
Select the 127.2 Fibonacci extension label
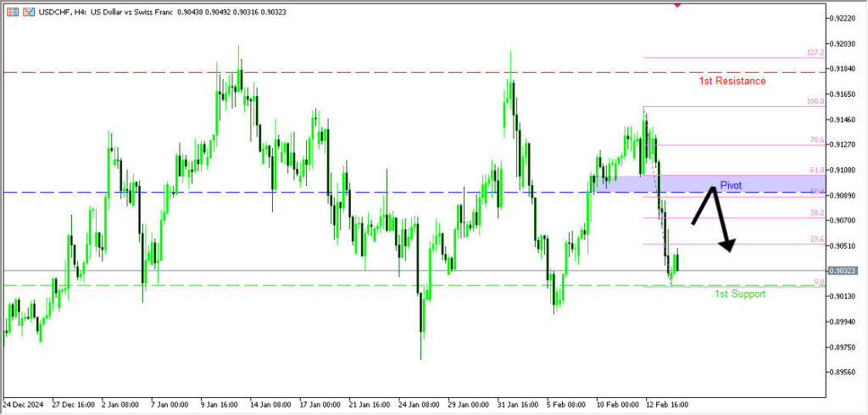point(815,53)
